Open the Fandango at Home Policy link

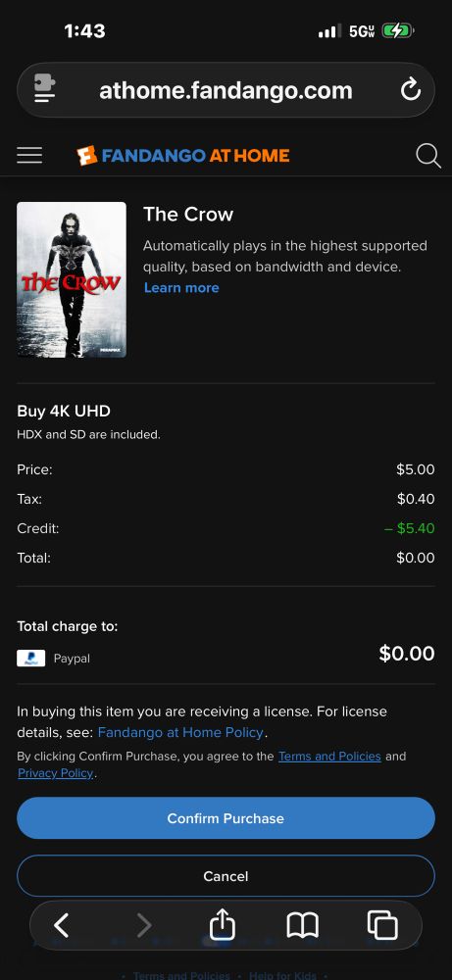tap(181, 732)
